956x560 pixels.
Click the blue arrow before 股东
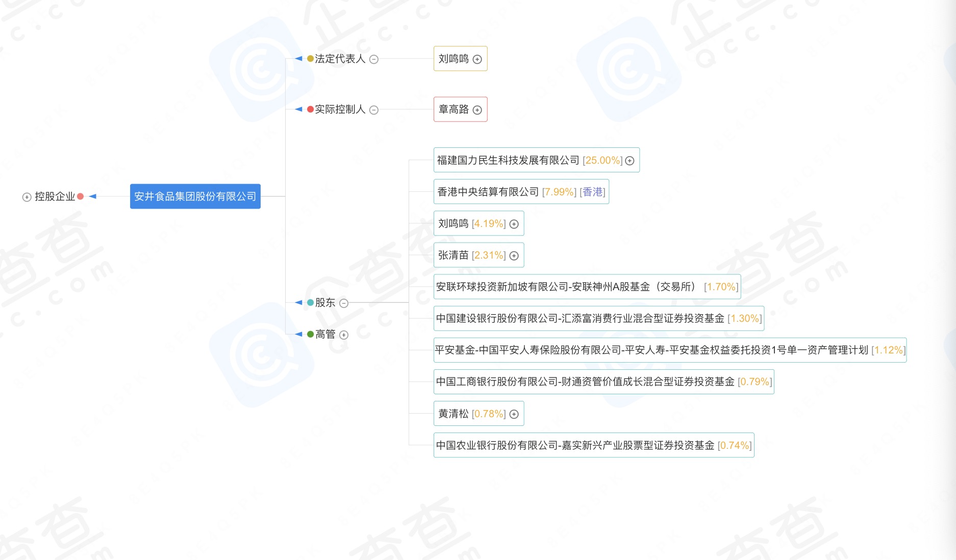coord(298,302)
